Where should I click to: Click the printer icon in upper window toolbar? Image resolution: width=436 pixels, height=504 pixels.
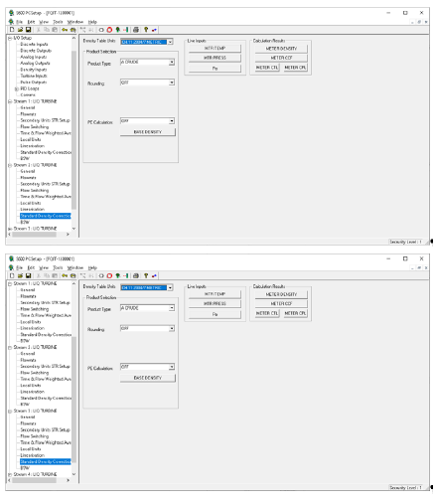pos(136,30)
